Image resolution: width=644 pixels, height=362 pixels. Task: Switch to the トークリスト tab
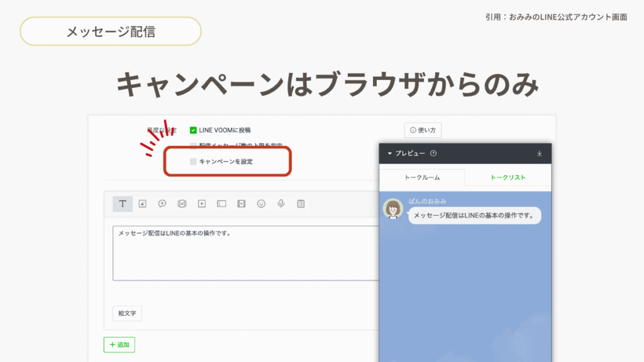[508, 178]
